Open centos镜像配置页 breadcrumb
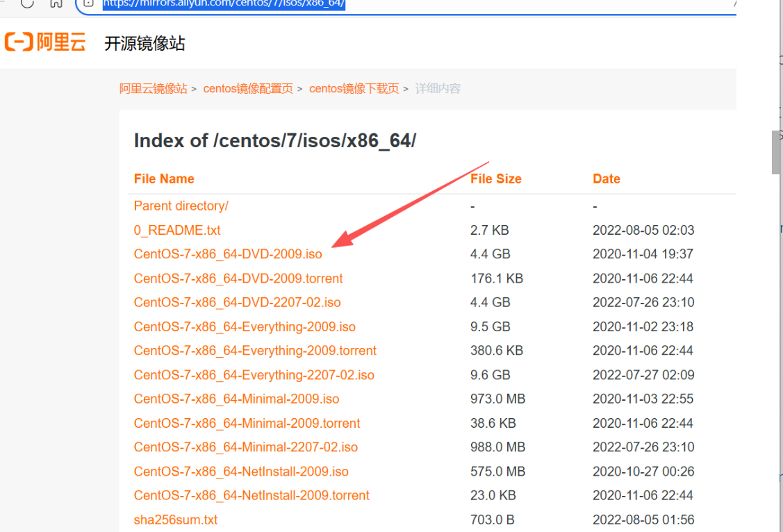Screen dimensions: 783x532 coord(247,89)
